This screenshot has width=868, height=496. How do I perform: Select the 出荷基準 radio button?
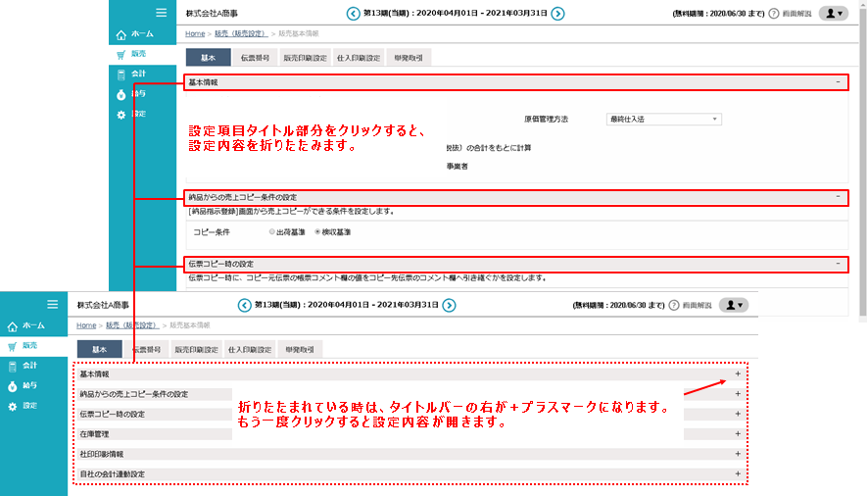pos(271,231)
